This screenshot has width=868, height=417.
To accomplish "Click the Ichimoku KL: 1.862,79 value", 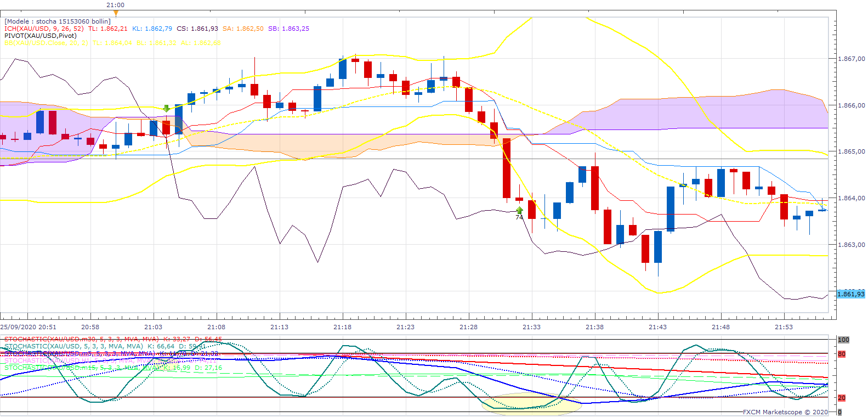I will [x=152, y=29].
